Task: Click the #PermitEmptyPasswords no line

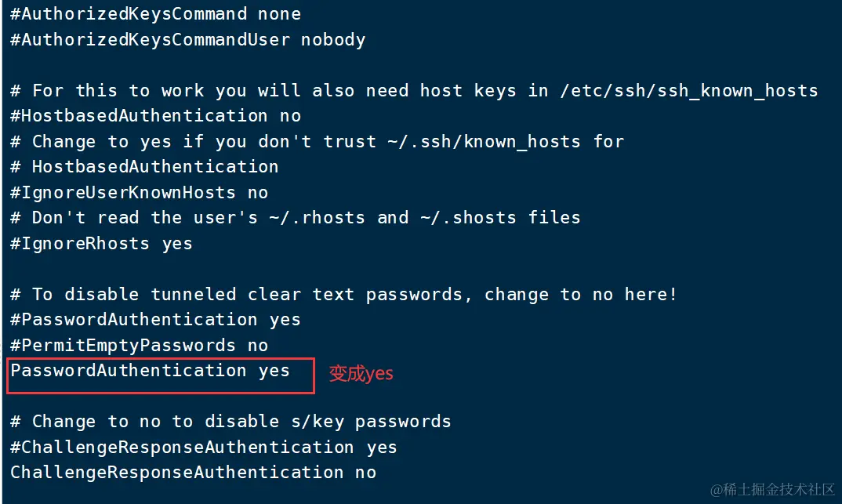Action: (139, 346)
